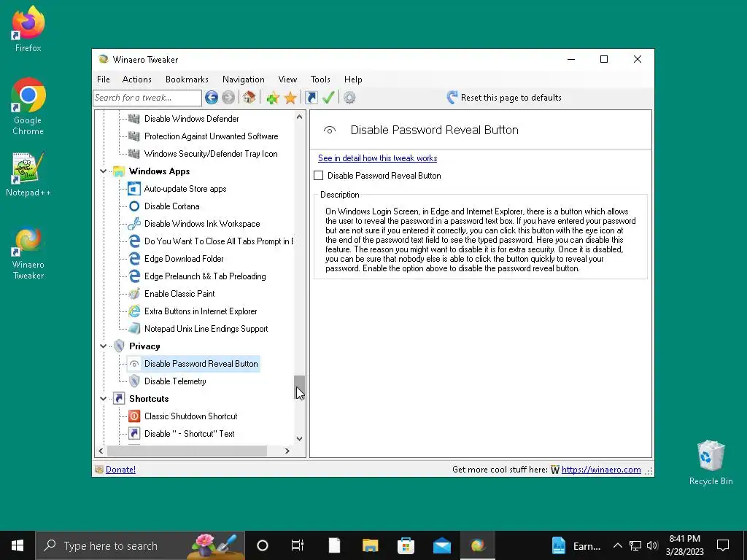Click the back navigation arrow in toolbar
Viewport: 747px width, 560px height.
click(212, 98)
